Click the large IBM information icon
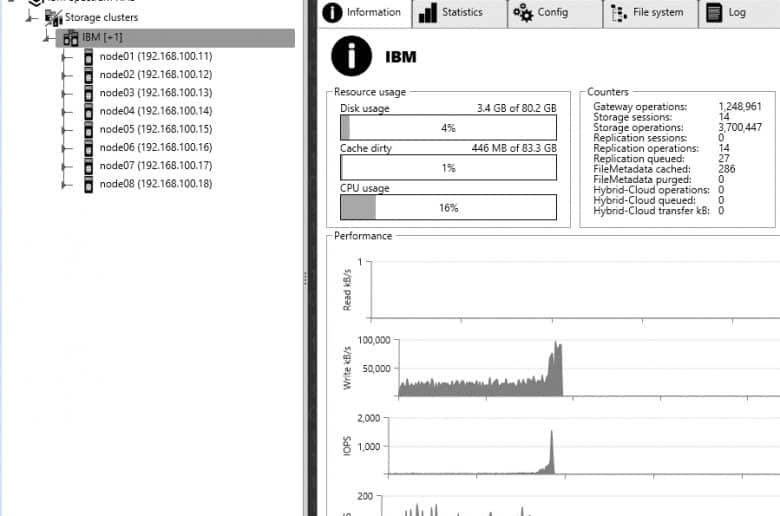 point(351,56)
